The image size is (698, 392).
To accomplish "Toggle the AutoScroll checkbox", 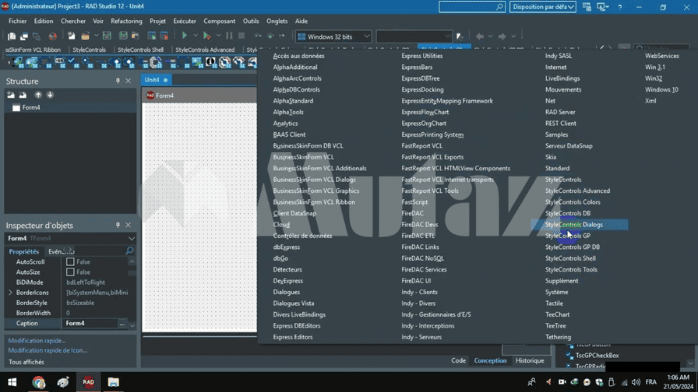I will coord(70,262).
